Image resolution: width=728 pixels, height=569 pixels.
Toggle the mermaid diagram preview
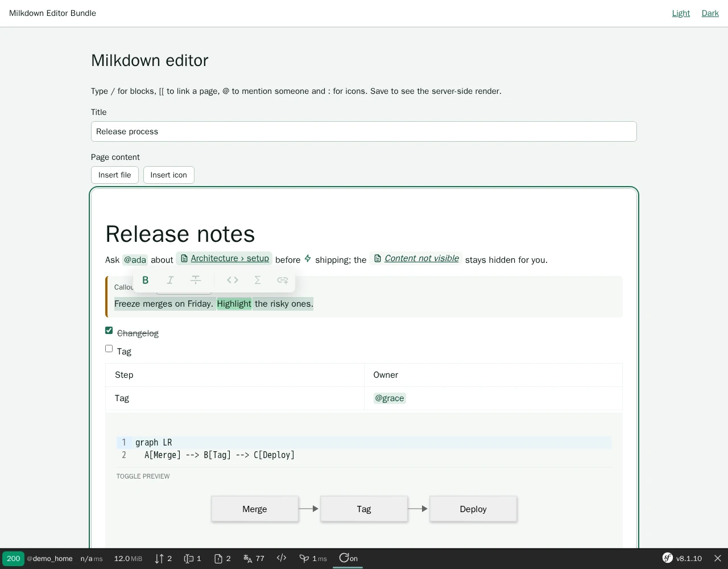coord(143,476)
